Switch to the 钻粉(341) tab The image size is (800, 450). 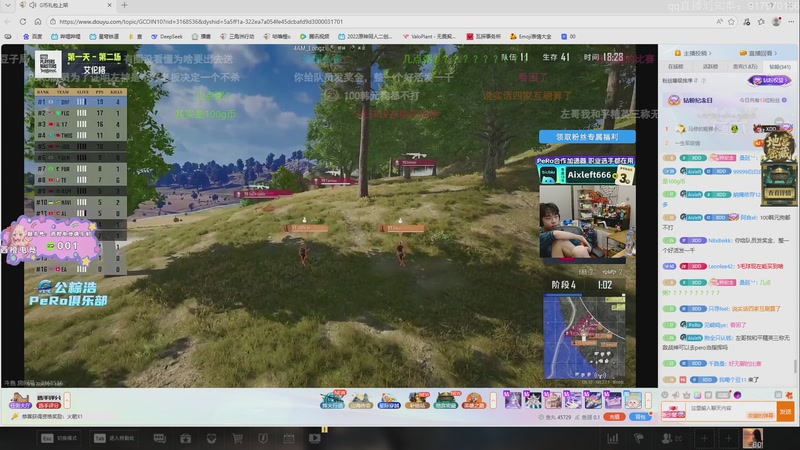pos(780,66)
